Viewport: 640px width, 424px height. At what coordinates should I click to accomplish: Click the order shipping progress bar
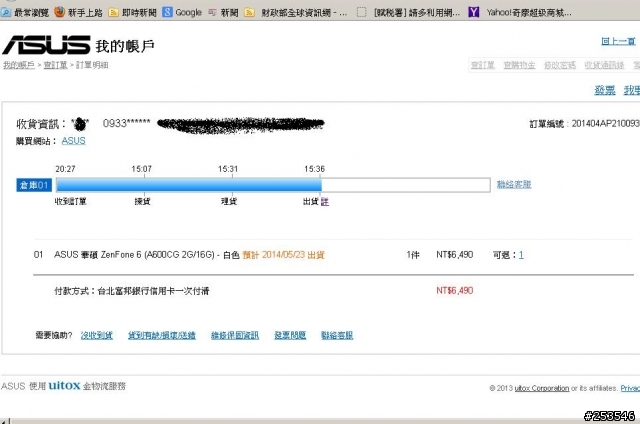pyautogui.click(x=273, y=185)
